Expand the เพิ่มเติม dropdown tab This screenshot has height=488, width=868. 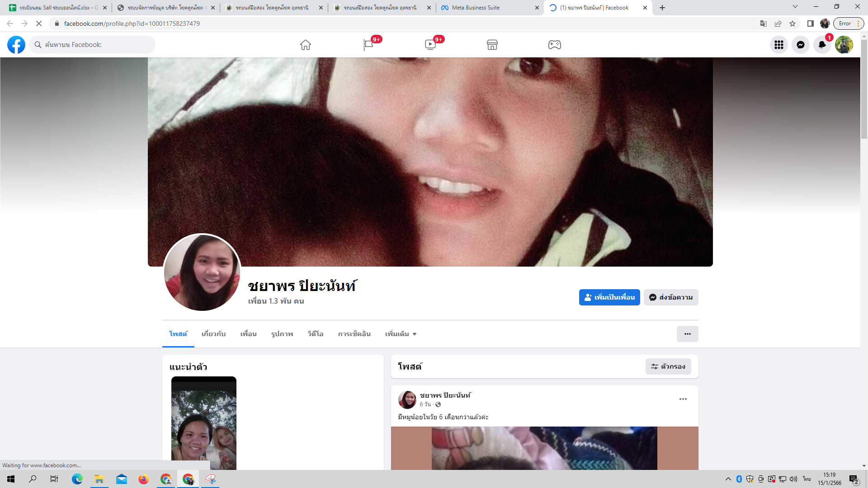(x=401, y=334)
